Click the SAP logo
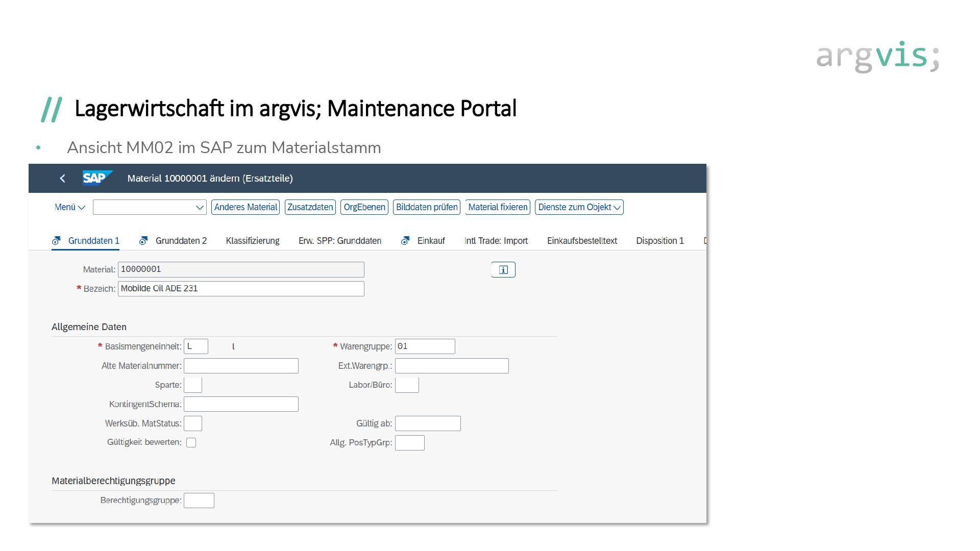 coord(97,178)
